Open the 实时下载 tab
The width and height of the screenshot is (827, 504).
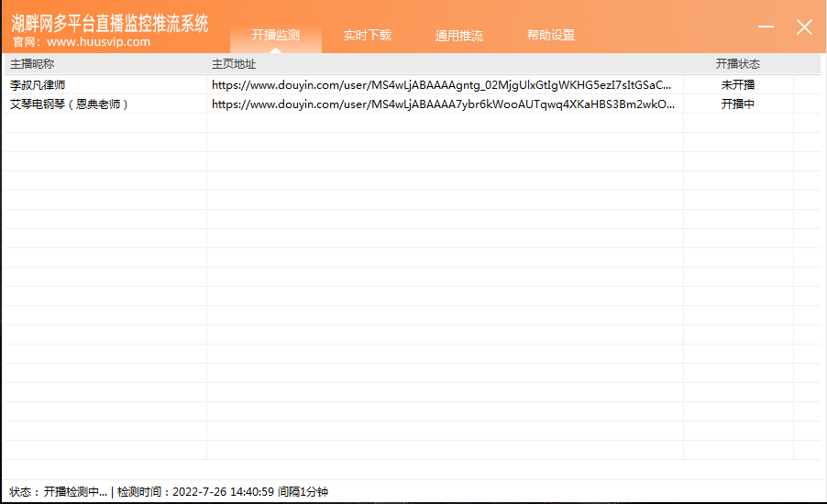click(x=367, y=36)
